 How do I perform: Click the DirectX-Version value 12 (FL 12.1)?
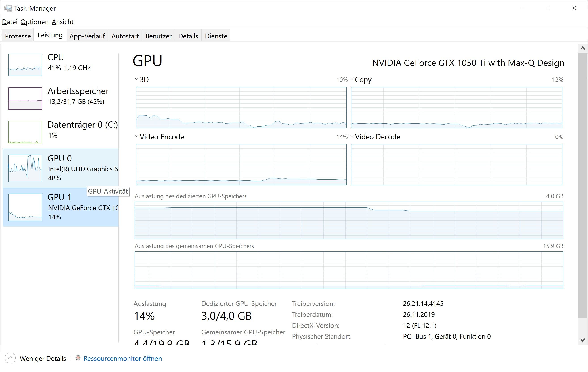tap(420, 325)
